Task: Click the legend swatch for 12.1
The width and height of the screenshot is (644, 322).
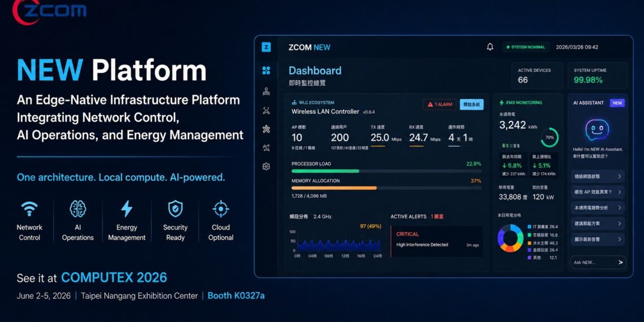Action: 529,258
